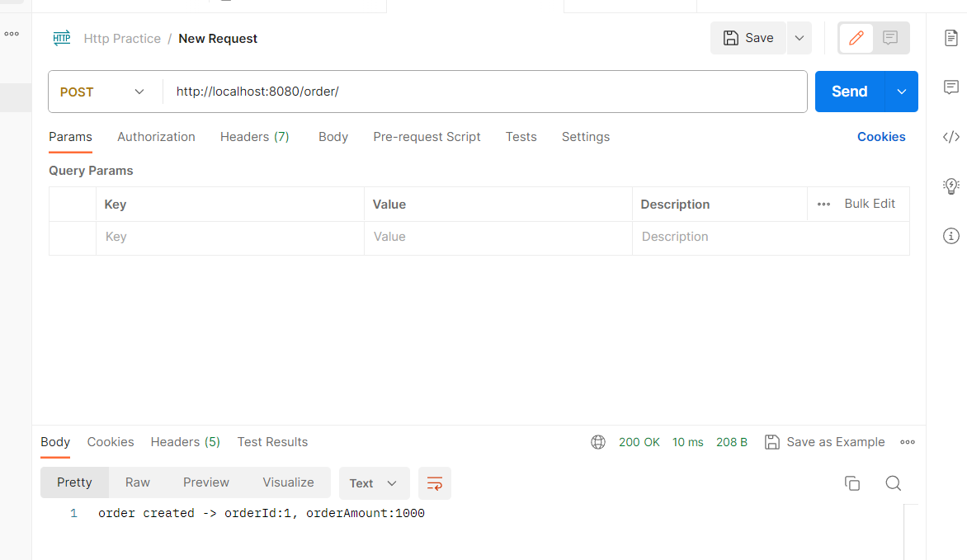Open the POST method dropdown

101,92
